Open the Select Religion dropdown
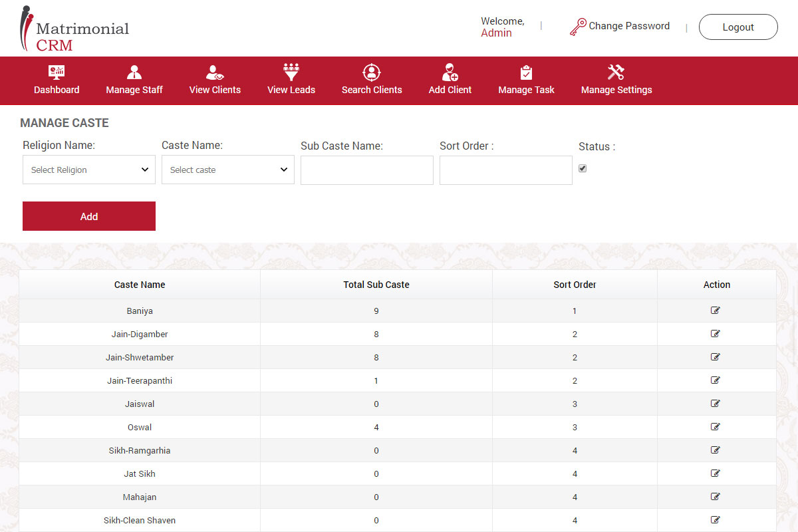This screenshot has height=532, width=798. click(x=88, y=170)
